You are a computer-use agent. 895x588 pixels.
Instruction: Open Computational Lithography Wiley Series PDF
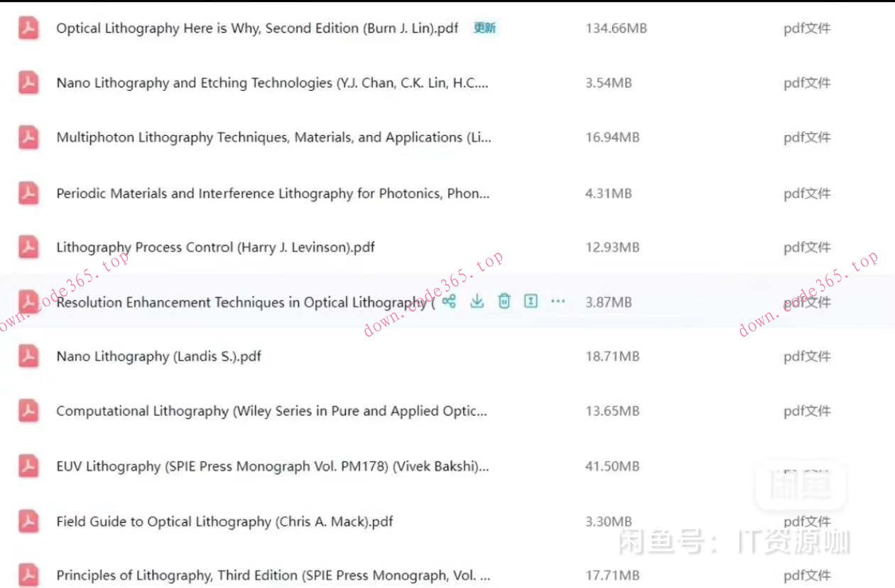(x=271, y=411)
